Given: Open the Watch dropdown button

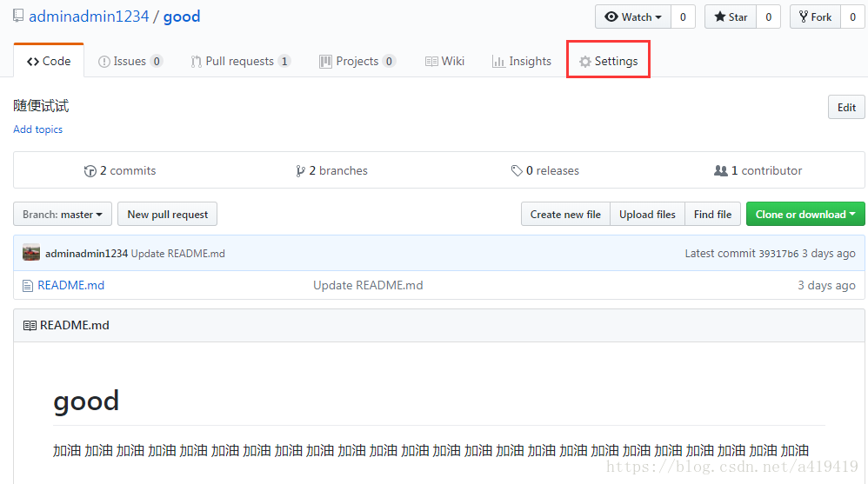Looking at the screenshot, I should 633,17.
